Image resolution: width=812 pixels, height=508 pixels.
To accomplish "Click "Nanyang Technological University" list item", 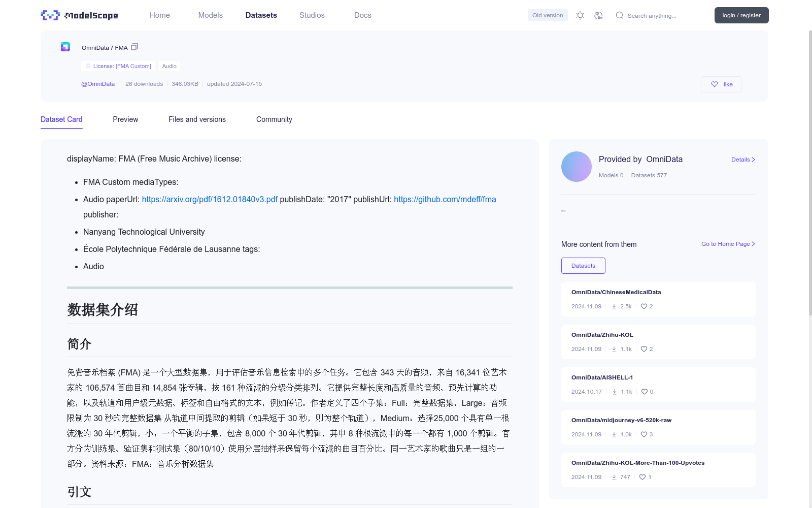I will (x=144, y=232).
